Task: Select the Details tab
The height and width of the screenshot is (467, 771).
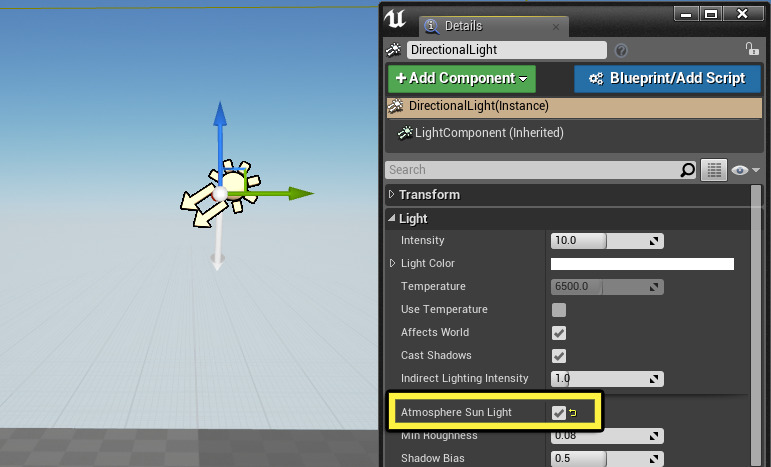Action: point(493,26)
